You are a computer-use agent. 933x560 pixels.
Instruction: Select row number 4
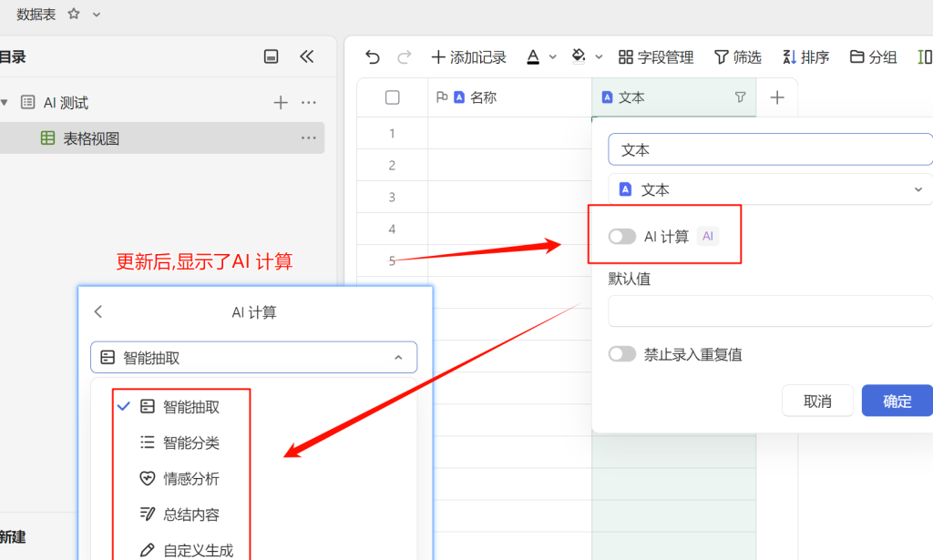(x=392, y=229)
